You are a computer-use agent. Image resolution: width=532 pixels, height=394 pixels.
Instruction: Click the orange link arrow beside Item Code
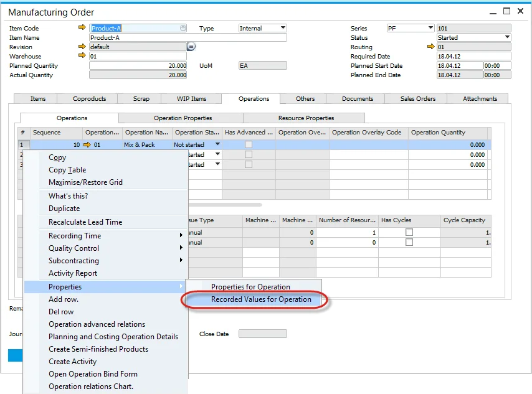click(x=82, y=27)
